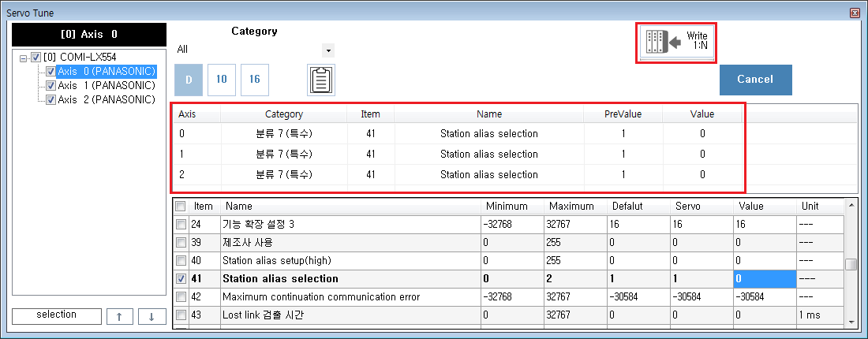Open the Category dropdown list
Image resolution: width=868 pixels, height=339 pixels.
click(x=327, y=50)
